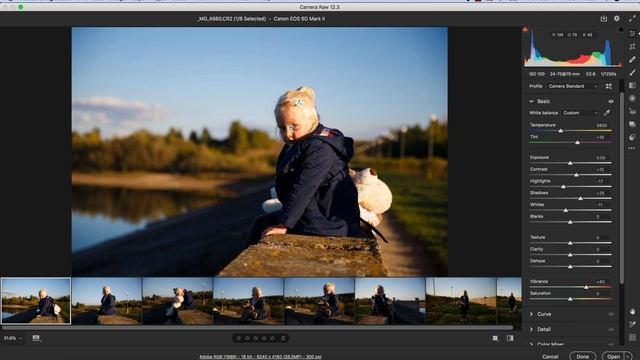Click the Cancel button
The width and height of the screenshot is (640, 360).
click(550, 356)
